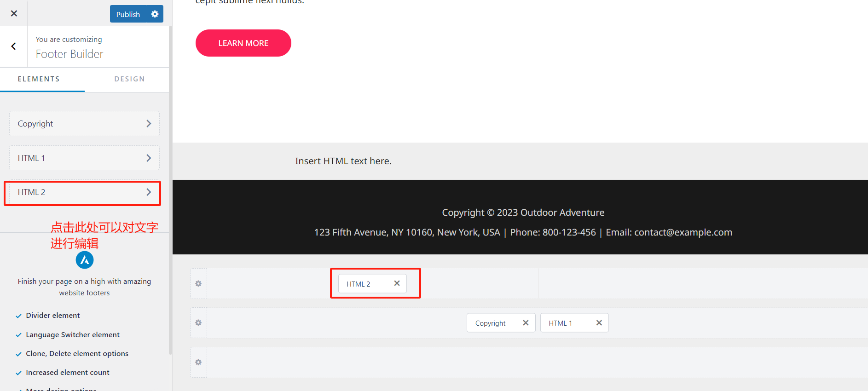Expand the Copyright element settings
868x391 pixels.
coord(84,123)
